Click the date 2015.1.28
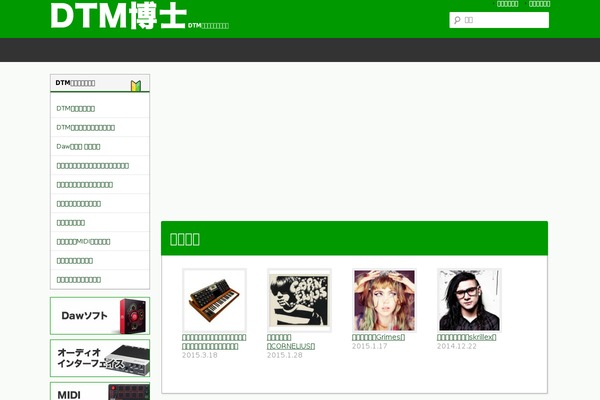600x400 pixels. click(x=285, y=355)
